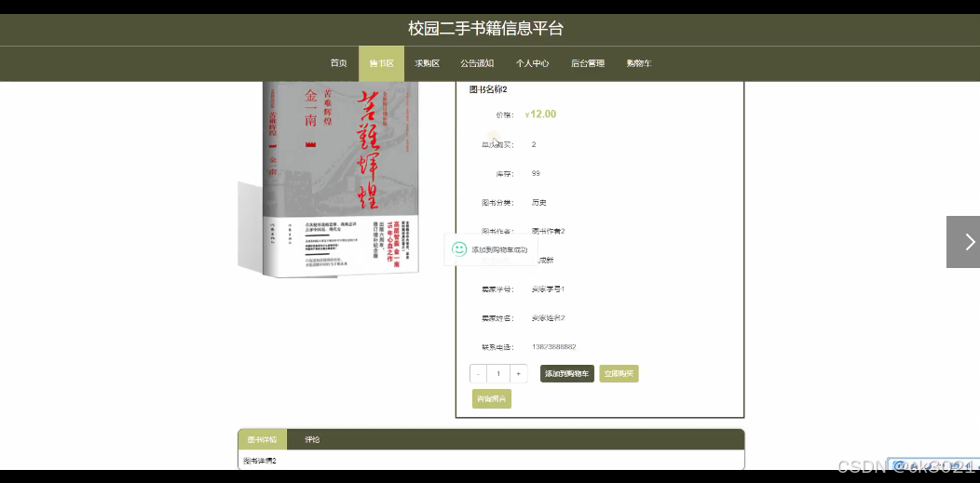
Task: Click the 立即购买 button
Action: pos(619,374)
